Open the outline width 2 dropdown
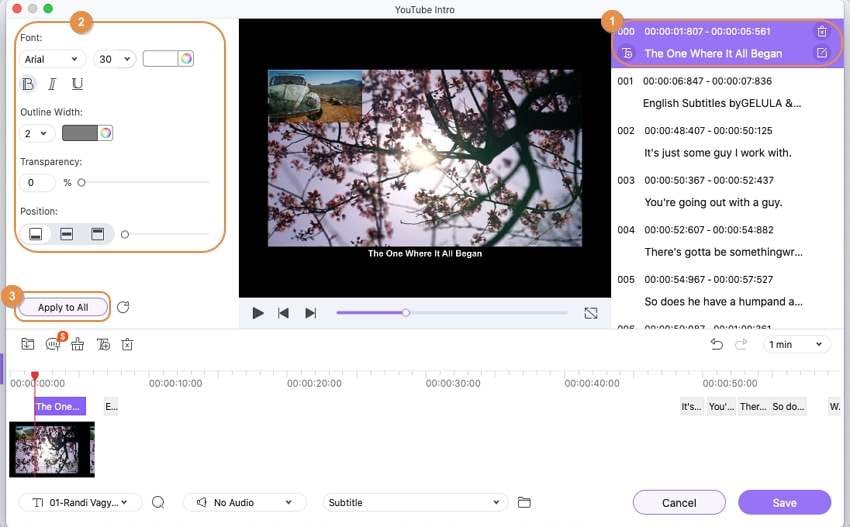 click(x=37, y=133)
